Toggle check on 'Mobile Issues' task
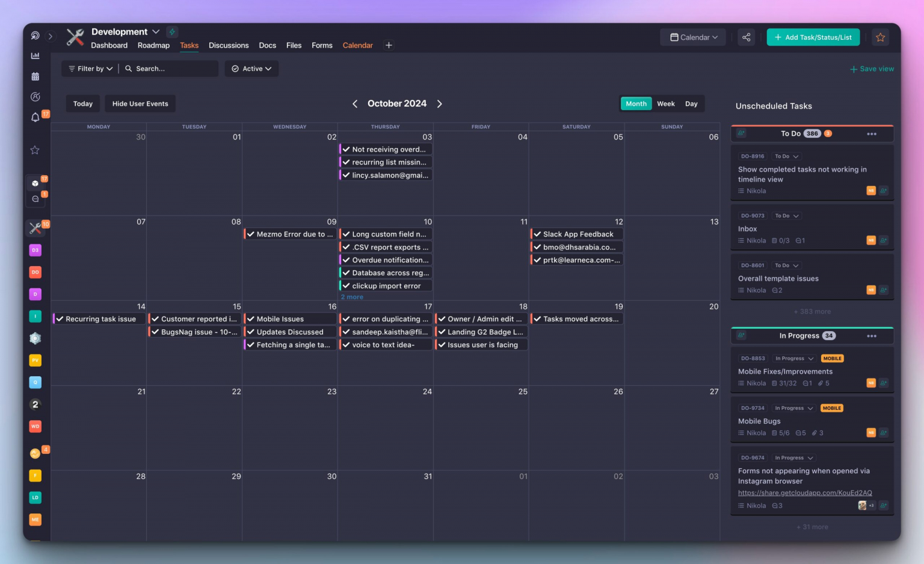The image size is (924, 564). click(x=251, y=319)
